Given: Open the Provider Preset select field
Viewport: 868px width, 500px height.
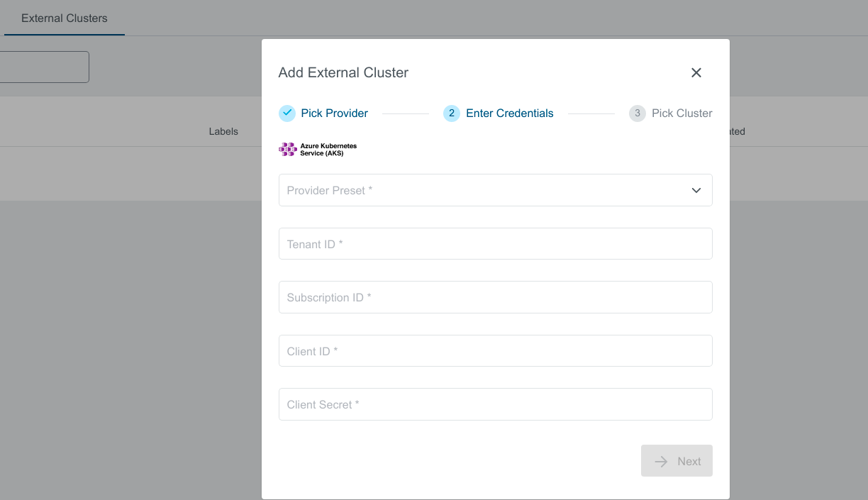Looking at the screenshot, I should (482, 190).
